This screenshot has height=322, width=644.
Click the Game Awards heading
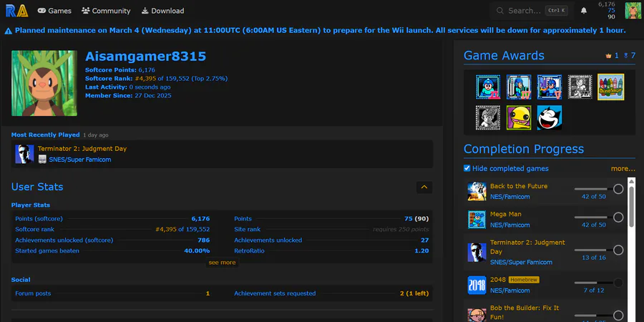[x=504, y=55]
